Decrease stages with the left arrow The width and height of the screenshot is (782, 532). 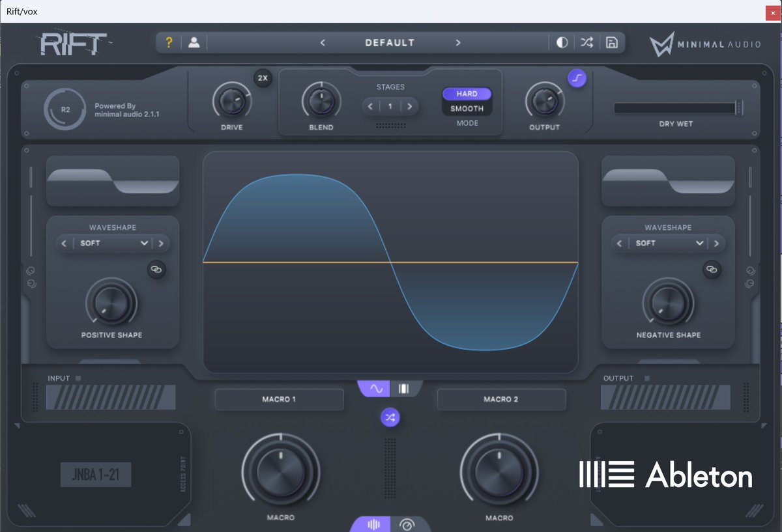coord(370,106)
